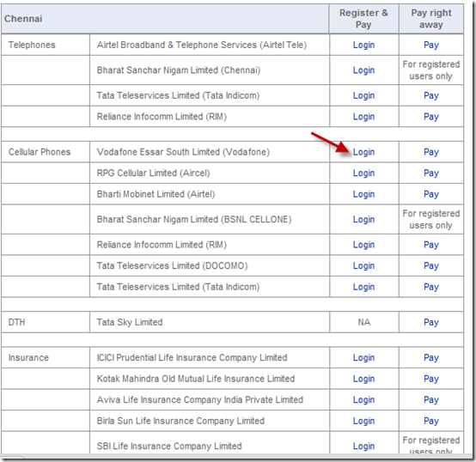
Task: Click 'NA' in the Tata Sky row
Action: pyautogui.click(x=363, y=322)
